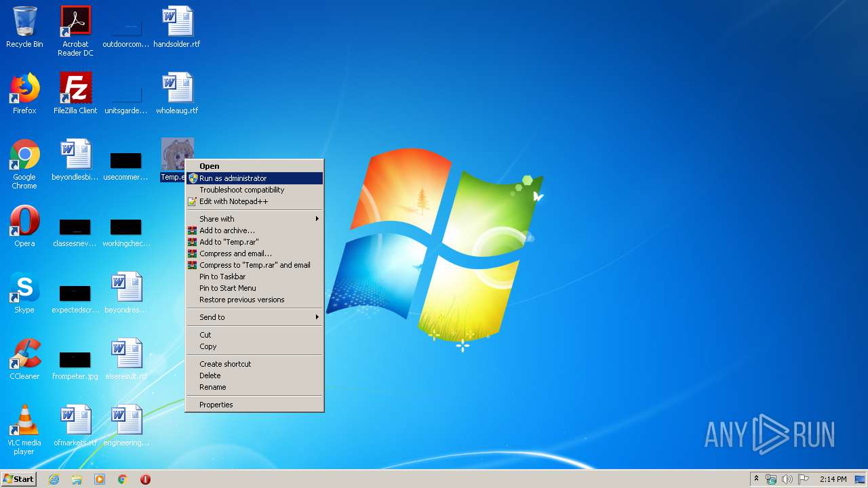Show hidden tray icons arrow

(756, 479)
